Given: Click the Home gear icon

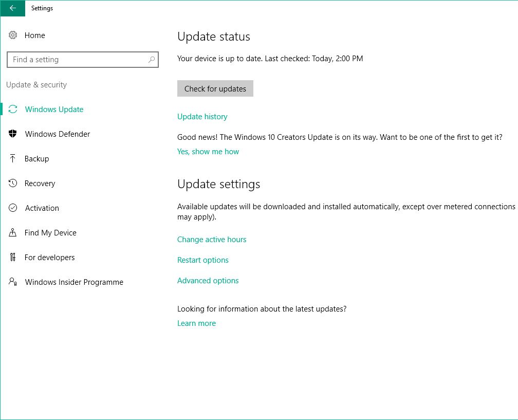Looking at the screenshot, I should click(x=12, y=35).
